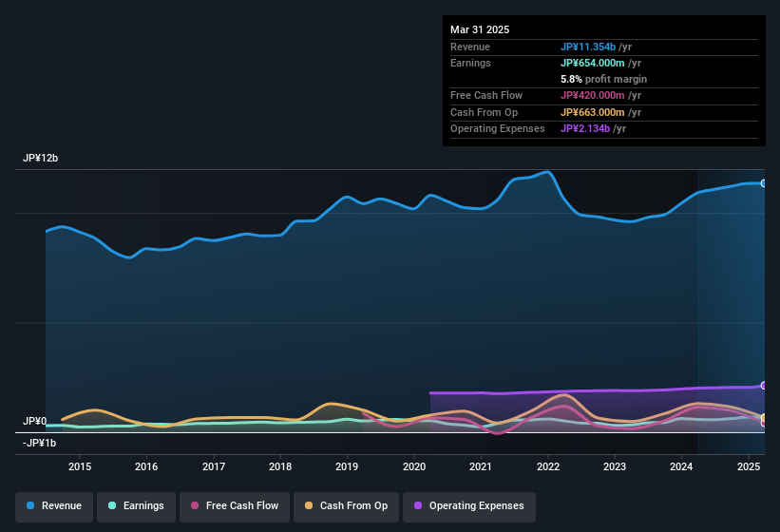Image resolution: width=780 pixels, height=532 pixels.
Task: Click the JP¥663.000m cash from op value
Action: (x=593, y=112)
